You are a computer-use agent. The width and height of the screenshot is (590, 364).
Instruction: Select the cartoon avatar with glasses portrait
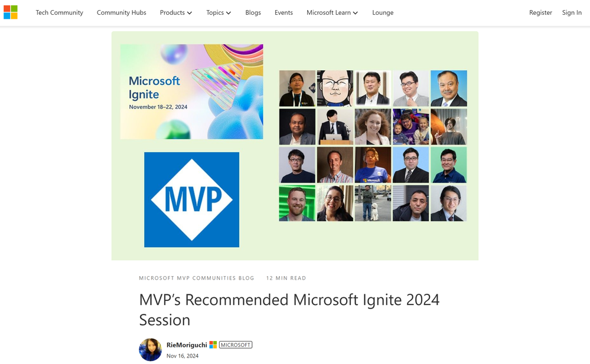(335, 88)
